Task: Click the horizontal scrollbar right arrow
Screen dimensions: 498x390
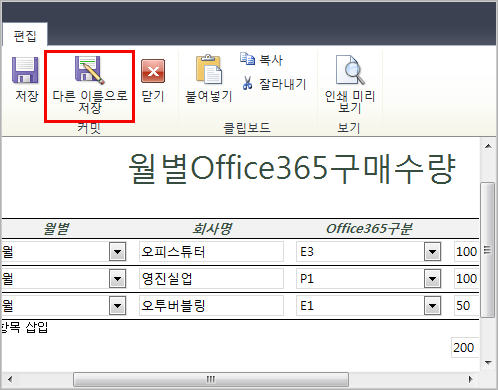Action: pos(470,379)
